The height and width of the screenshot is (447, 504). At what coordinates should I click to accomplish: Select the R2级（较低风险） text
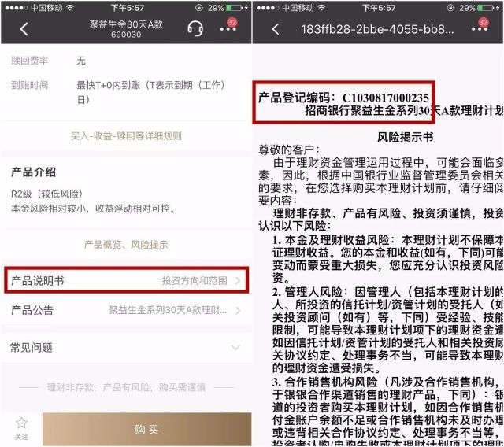(x=47, y=194)
